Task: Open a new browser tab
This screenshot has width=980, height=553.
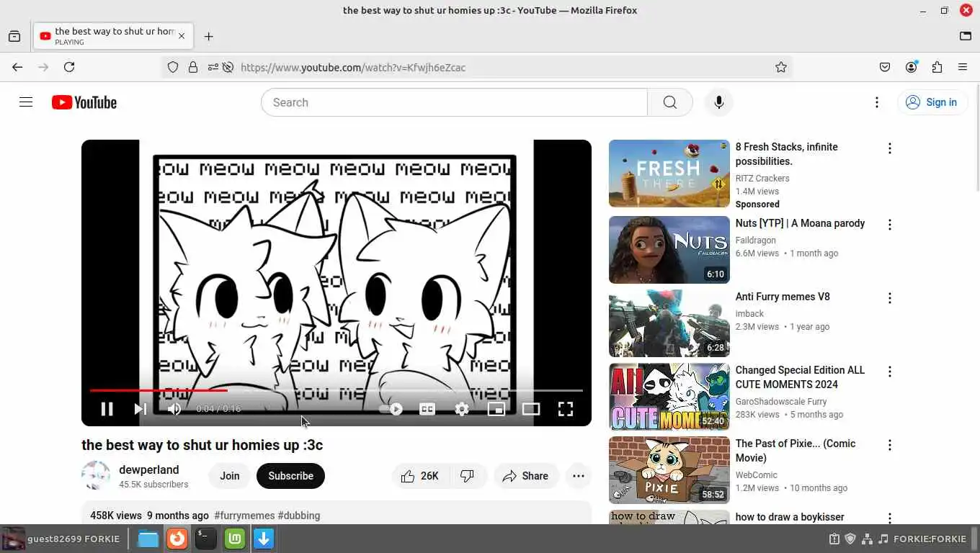Action: click(x=208, y=36)
